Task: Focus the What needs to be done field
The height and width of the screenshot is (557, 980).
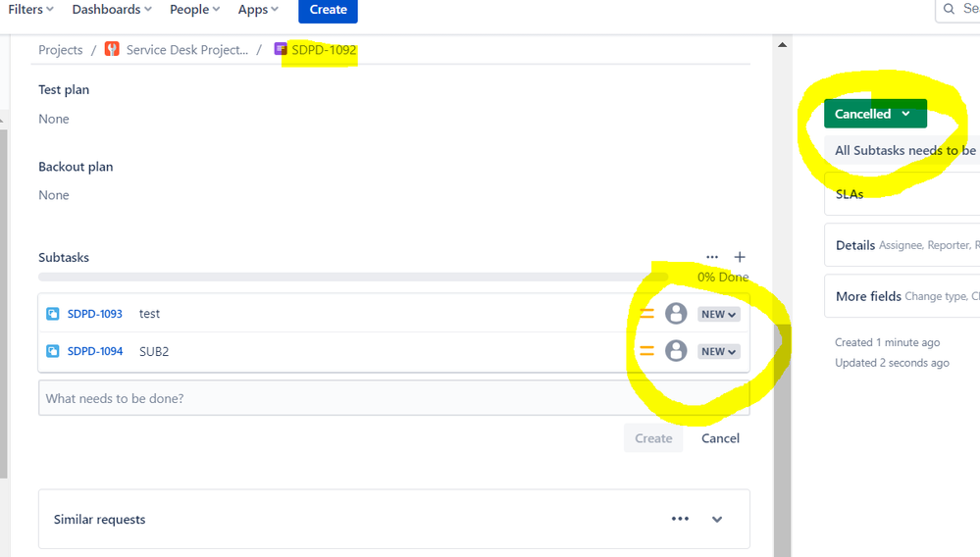Action: [x=393, y=398]
